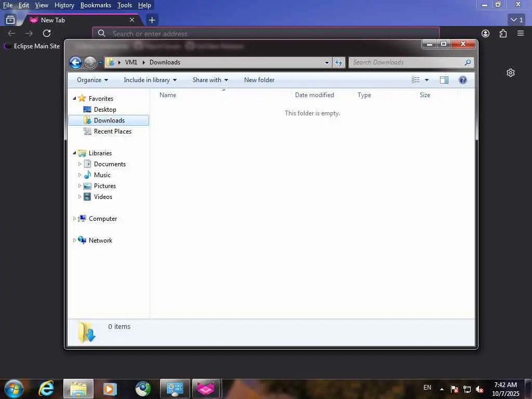Image resolution: width=532 pixels, height=399 pixels.
Task: Open the browser History menu
Action: [64, 5]
